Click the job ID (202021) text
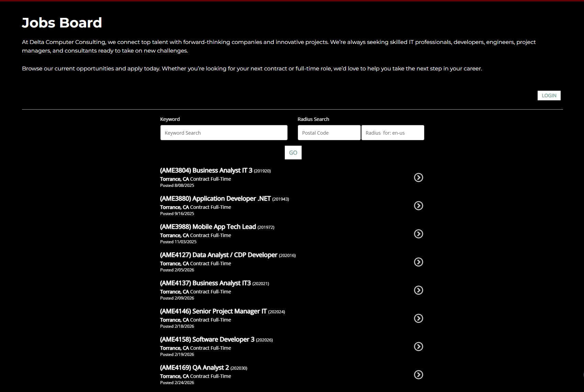 click(261, 284)
